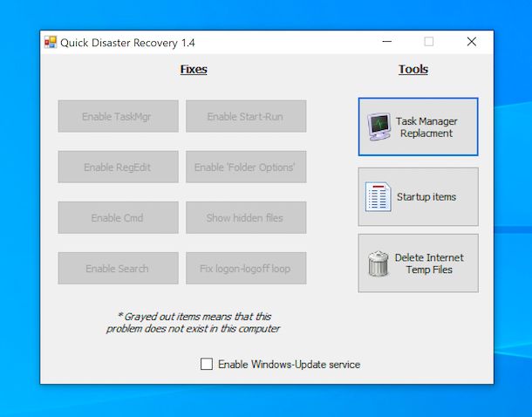
Task: Open Task Manager Replacment tool
Action: (x=418, y=126)
